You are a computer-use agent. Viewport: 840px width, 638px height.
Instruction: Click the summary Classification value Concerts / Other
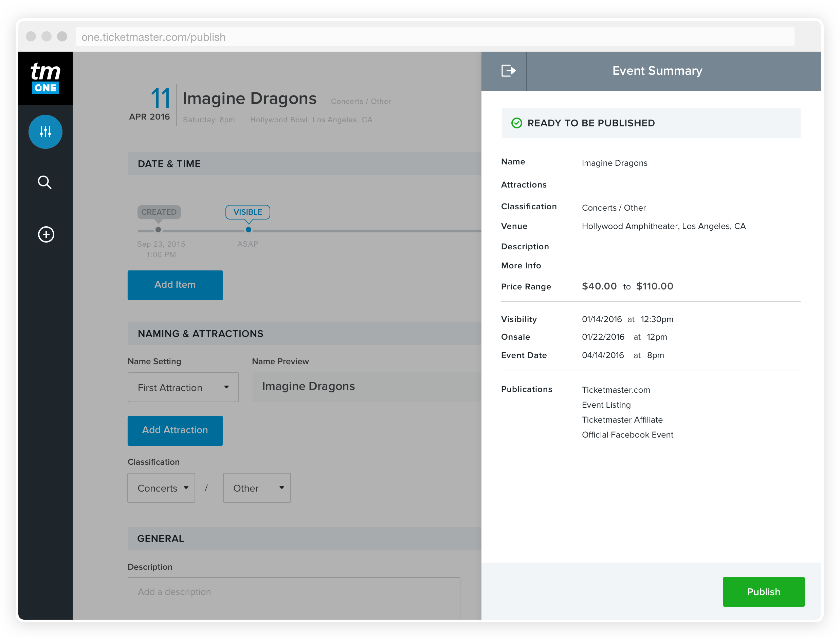(x=614, y=208)
